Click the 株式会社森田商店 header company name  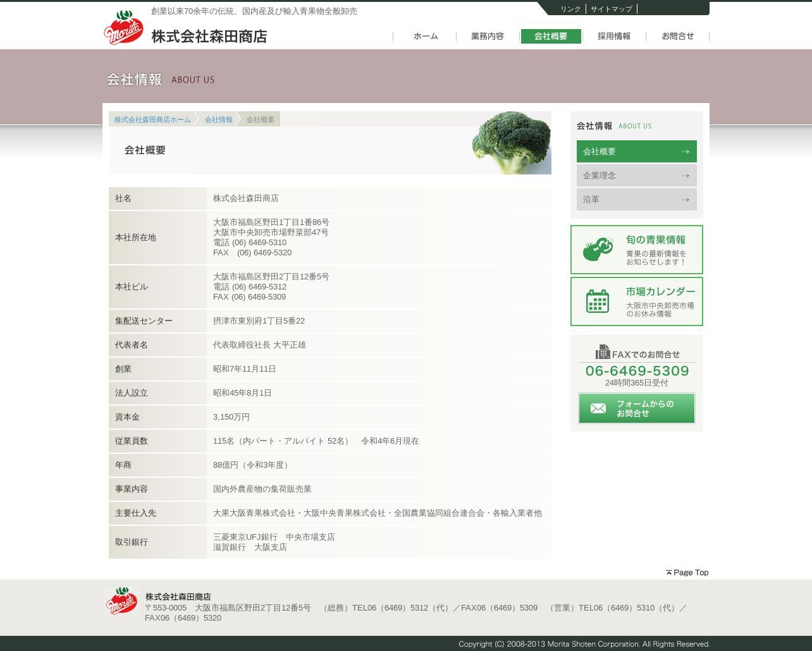pos(209,37)
